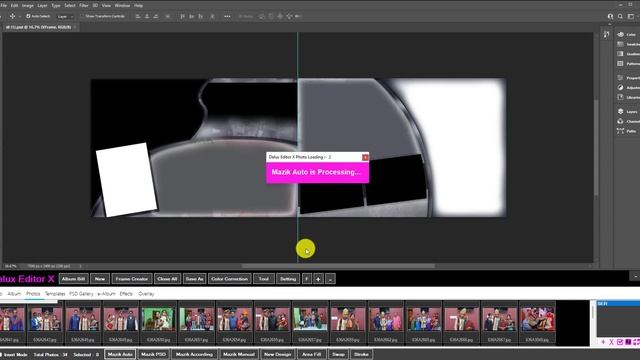Toggle the Auto-Select checkbox
The image size is (640, 360).
point(28,16)
